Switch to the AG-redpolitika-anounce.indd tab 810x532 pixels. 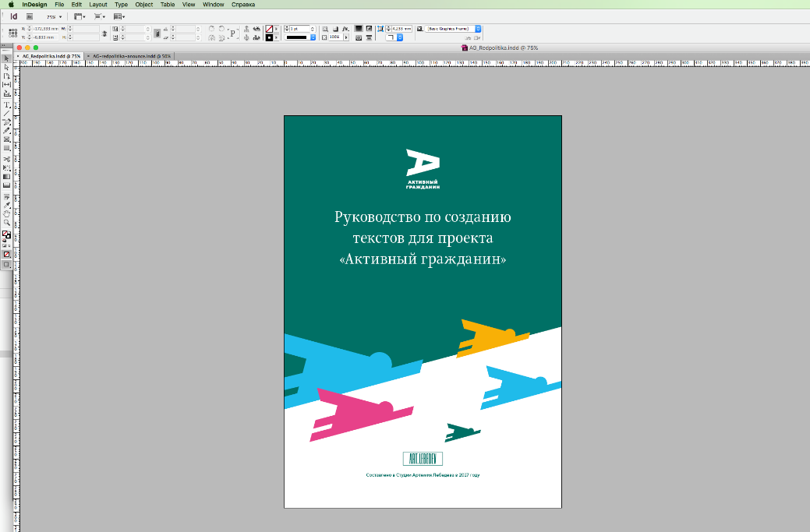(x=131, y=56)
